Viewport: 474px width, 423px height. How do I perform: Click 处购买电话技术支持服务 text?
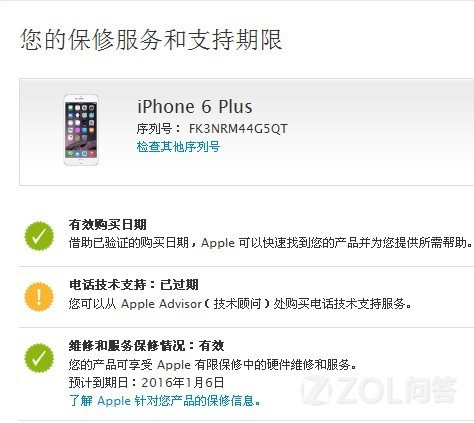click(343, 304)
